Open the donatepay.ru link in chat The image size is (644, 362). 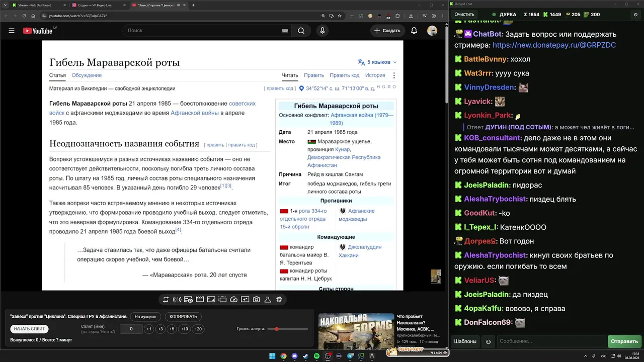(x=554, y=45)
